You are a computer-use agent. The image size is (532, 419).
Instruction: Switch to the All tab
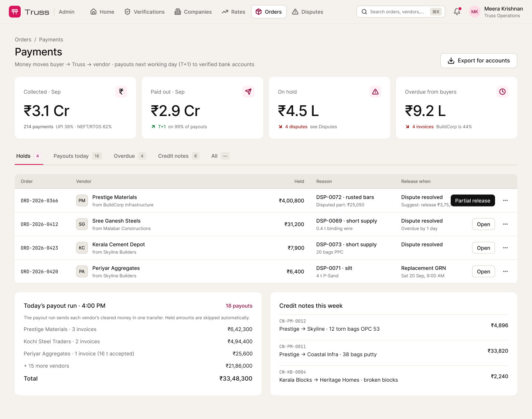(x=221, y=156)
